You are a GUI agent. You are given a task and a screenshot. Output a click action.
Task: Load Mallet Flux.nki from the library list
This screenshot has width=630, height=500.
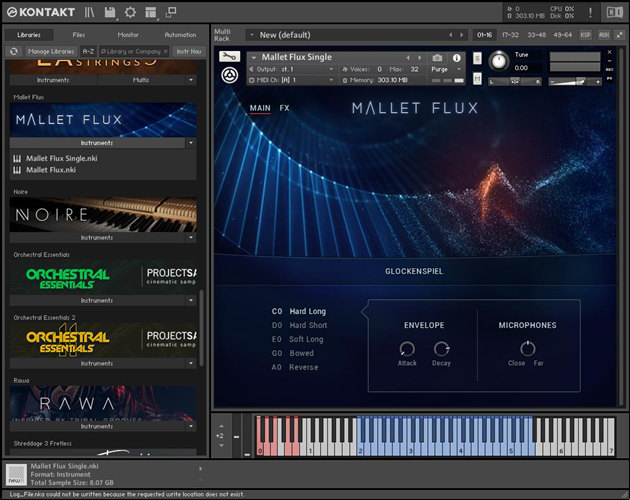pos(51,170)
